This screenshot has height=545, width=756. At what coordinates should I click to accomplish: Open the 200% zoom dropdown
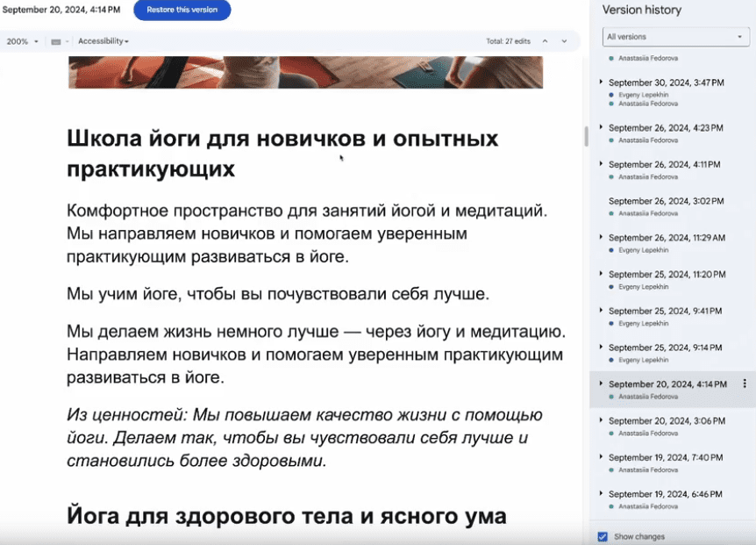(23, 41)
